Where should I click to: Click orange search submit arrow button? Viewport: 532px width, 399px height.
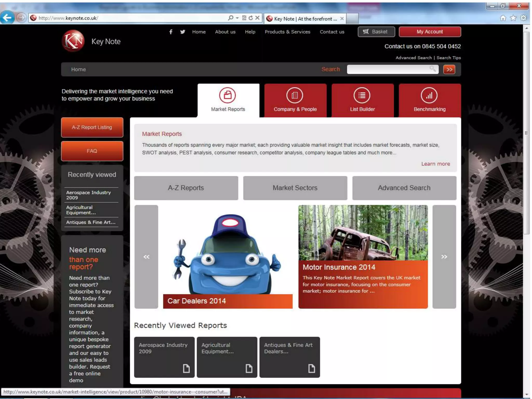pyautogui.click(x=449, y=69)
